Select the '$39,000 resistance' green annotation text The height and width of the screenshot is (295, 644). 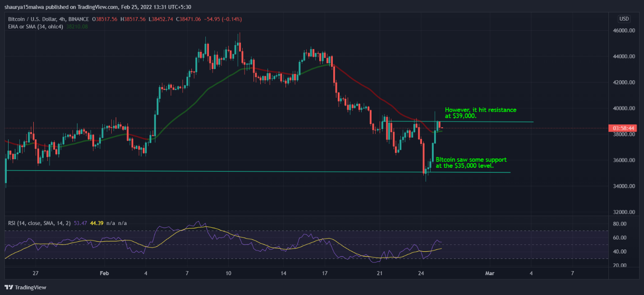480,112
